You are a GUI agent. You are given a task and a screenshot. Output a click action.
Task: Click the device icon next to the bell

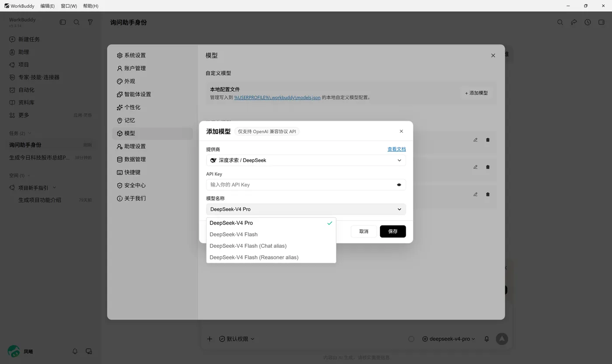coord(89,351)
